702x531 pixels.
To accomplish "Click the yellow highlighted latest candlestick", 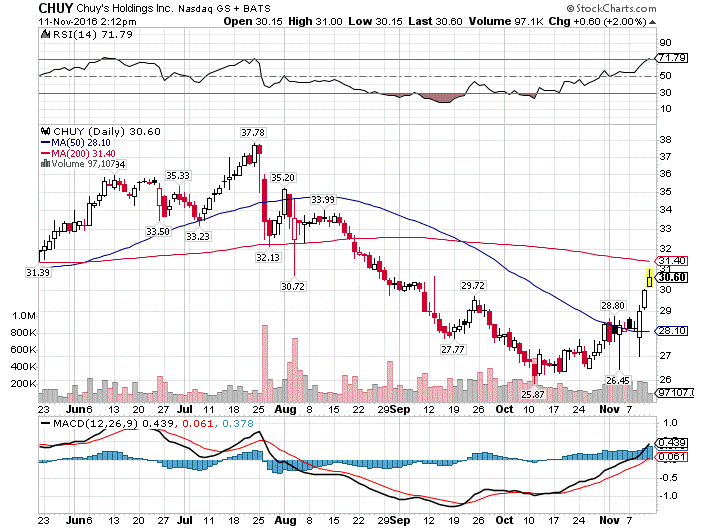I will point(649,278).
